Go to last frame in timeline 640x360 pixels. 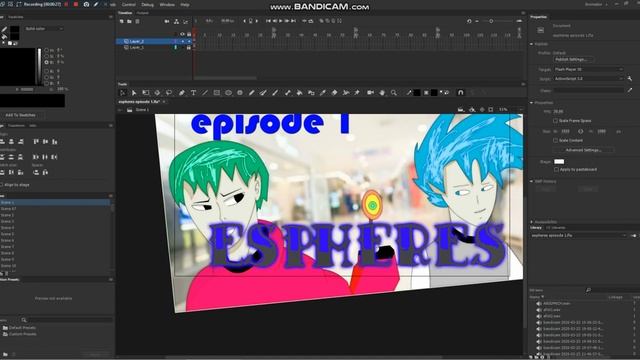(x=293, y=21)
